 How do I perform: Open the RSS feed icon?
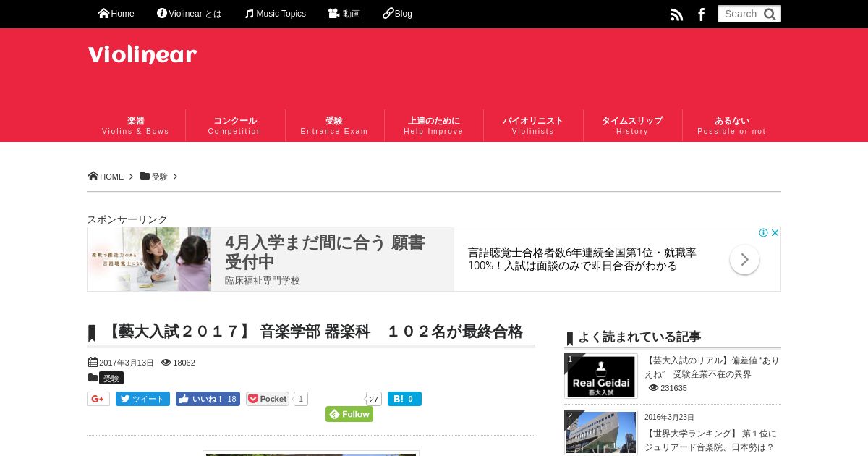676,14
